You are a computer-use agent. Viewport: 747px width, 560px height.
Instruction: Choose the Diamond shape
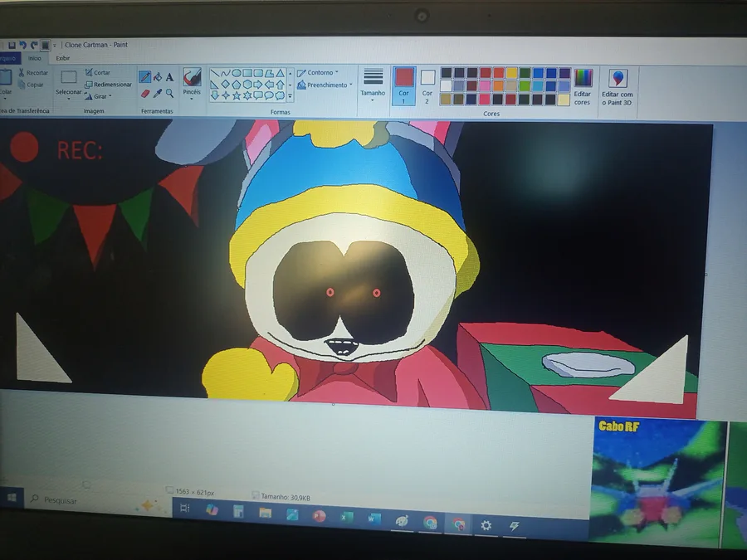[x=225, y=85]
